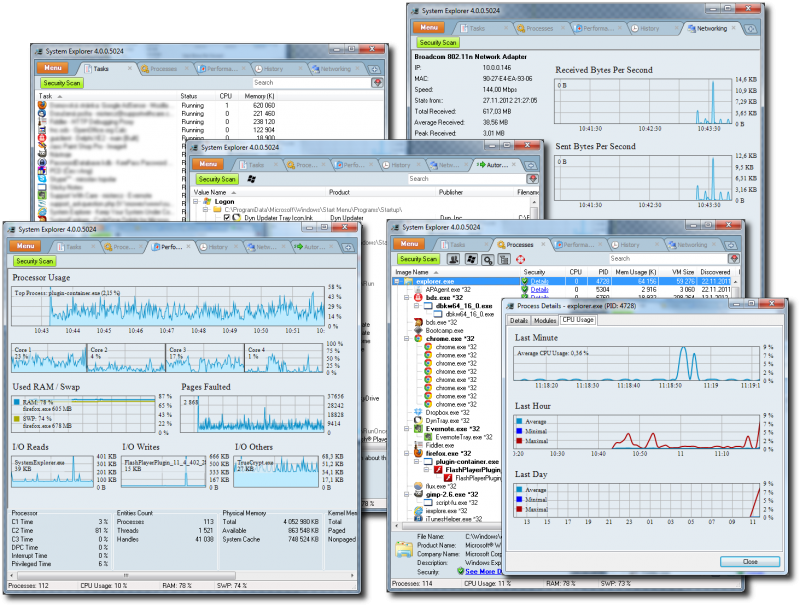Screen dimensions: 800x606
Task: Collapse the Startup folder path node
Action: [206, 210]
